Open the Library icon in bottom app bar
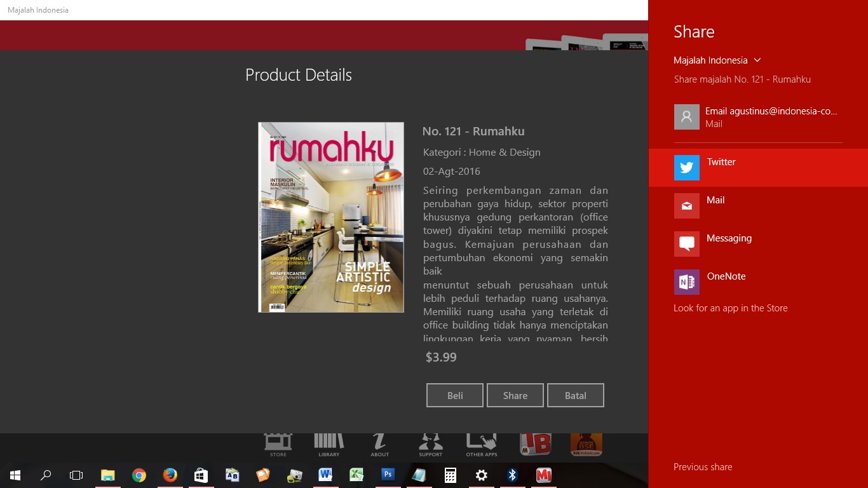Viewport: 868px width, 488px height. [x=329, y=444]
